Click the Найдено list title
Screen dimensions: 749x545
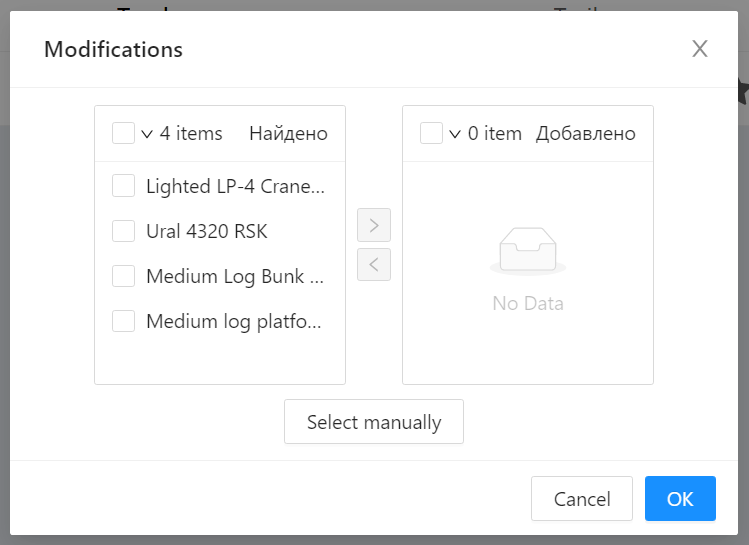289,133
